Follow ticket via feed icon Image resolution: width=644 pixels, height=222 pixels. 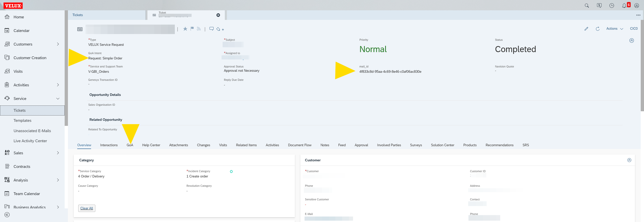click(x=199, y=29)
